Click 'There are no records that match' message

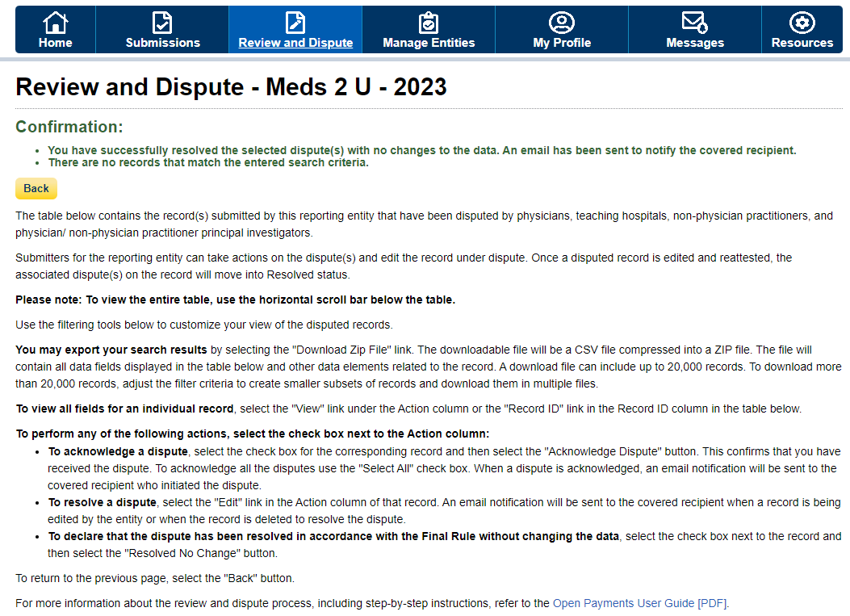(208, 162)
